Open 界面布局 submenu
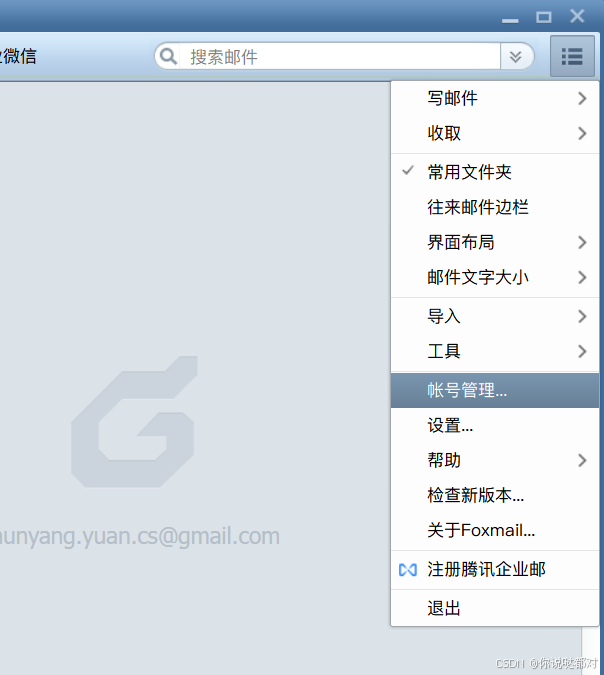Screen dimensions: 604x675 [x=495, y=242]
